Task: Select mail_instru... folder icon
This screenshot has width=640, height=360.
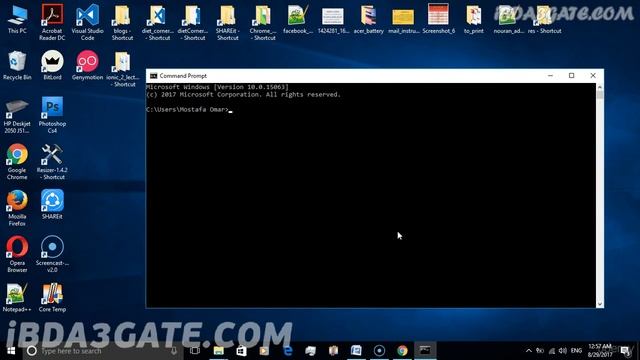Action: [403, 19]
